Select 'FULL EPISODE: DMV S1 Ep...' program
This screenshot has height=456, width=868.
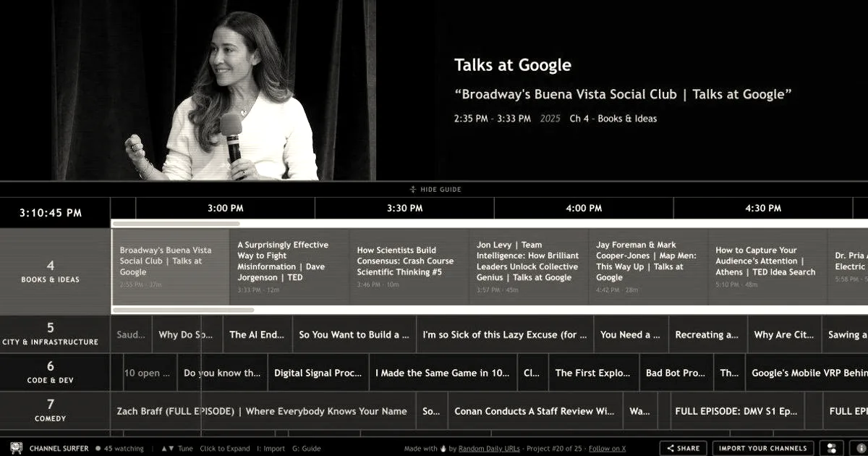pyautogui.click(x=736, y=411)
